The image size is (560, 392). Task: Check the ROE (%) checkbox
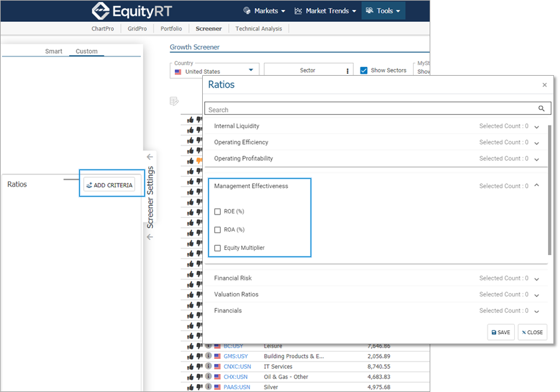[x=217, y=211]
